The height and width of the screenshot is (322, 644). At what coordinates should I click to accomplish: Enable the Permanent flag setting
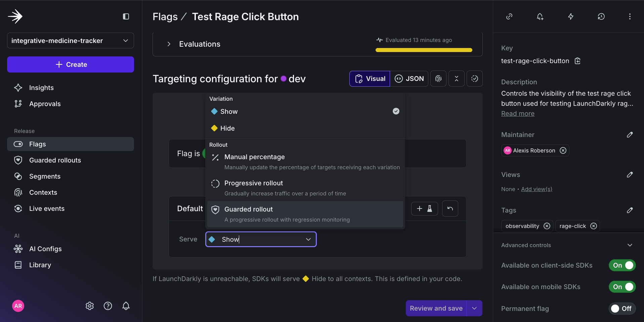click(x=622, y=309)
